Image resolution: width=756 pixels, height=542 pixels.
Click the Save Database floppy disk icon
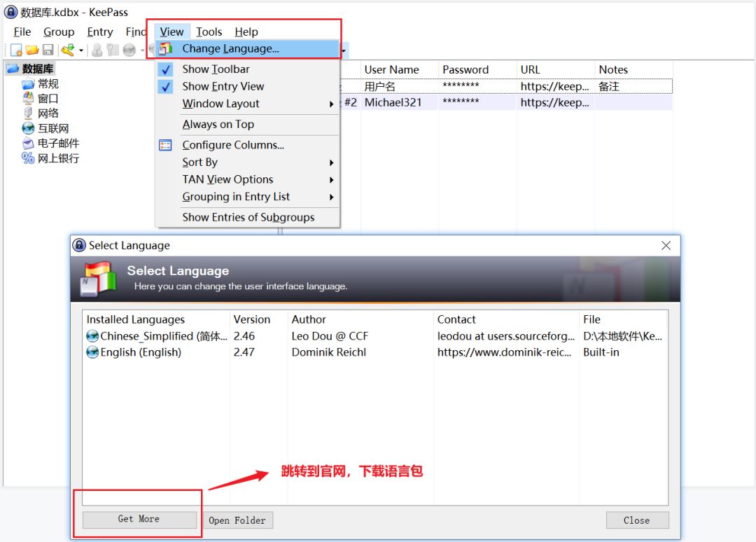pos(48,50)
